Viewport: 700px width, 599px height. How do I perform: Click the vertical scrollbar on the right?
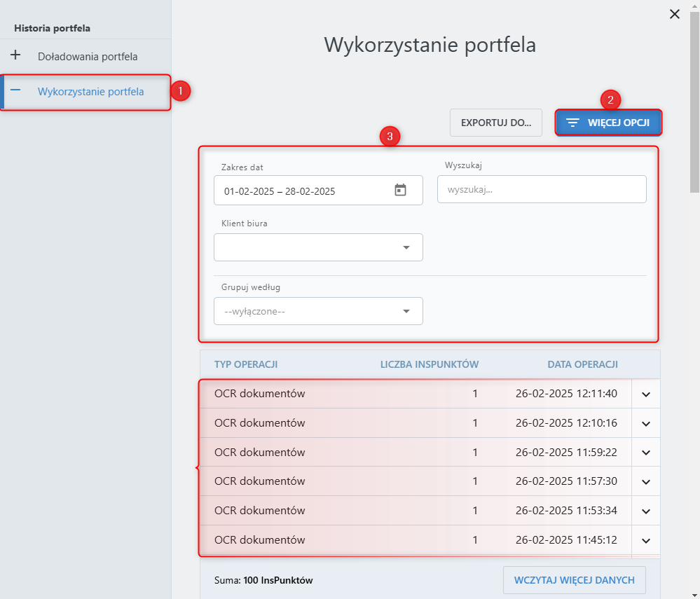click(694, 103)
